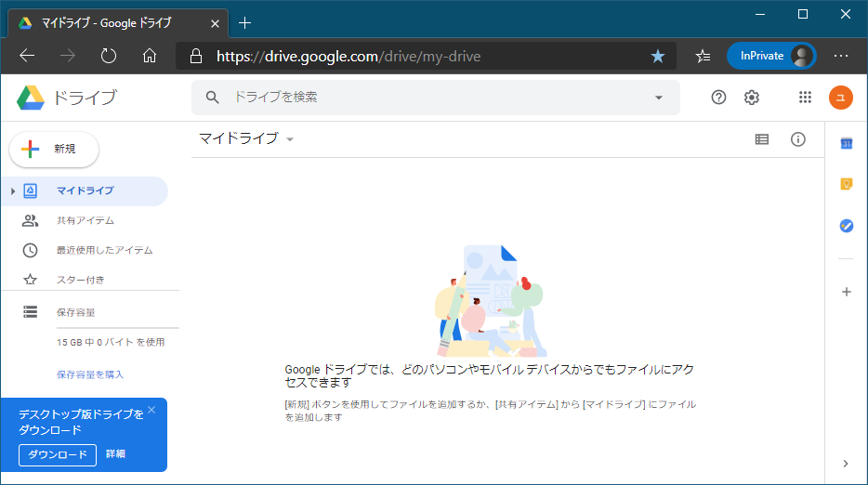Viewport: 868px width, 485px height.
Task: Open Google Calendar side panel icon
Action: pos(847,143)
